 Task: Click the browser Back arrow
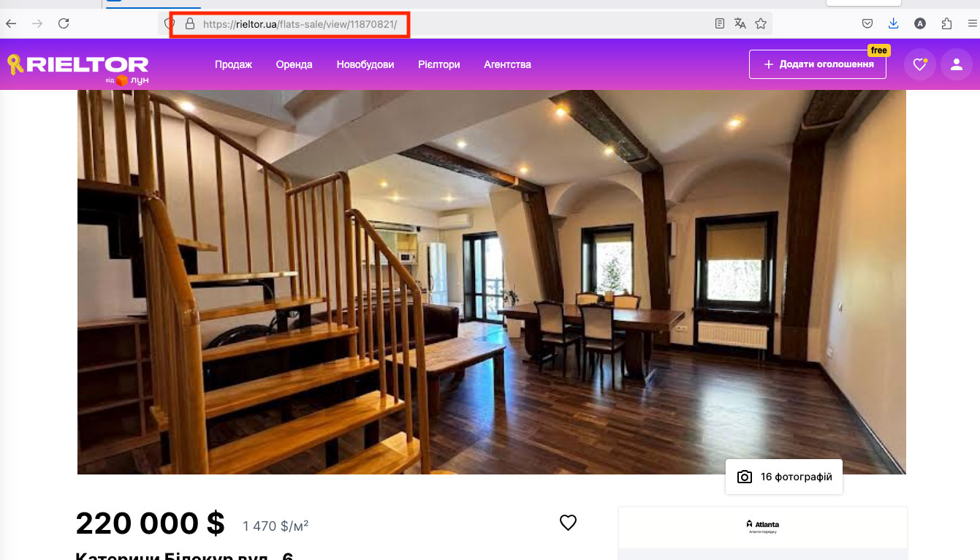tap(11, 23)
